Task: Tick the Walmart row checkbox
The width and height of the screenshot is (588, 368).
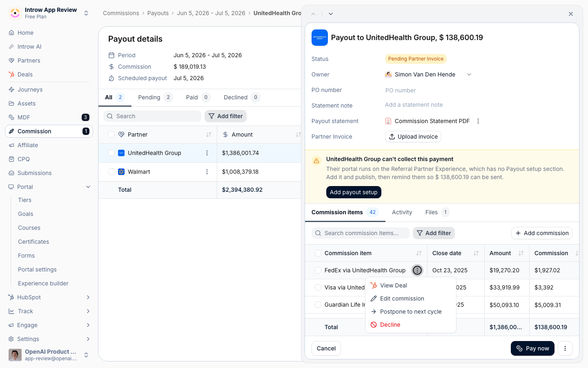Action: pos(111,172)
